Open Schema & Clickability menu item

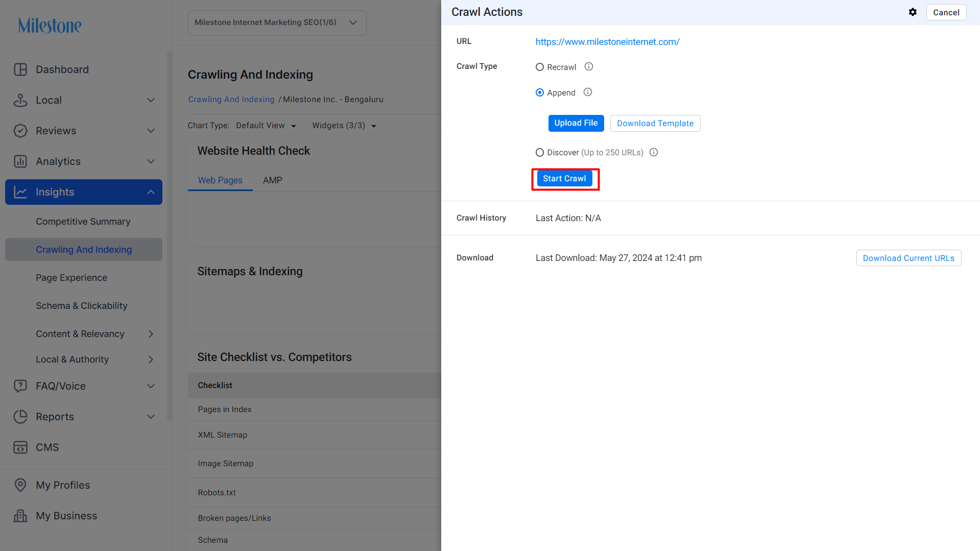(x=82, y=306)
